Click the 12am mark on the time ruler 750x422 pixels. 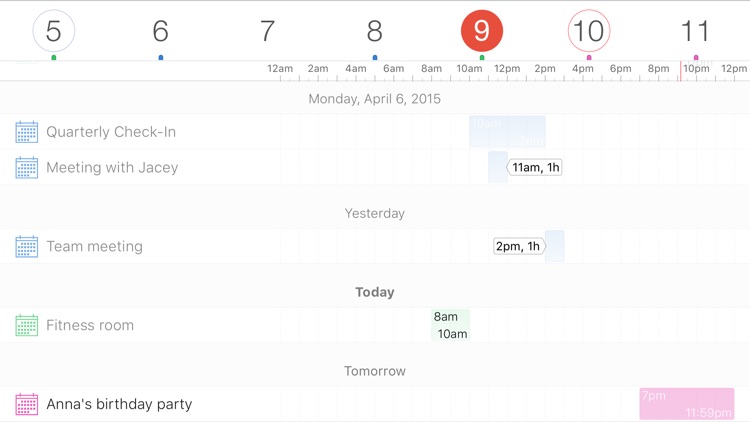point(280,69)
